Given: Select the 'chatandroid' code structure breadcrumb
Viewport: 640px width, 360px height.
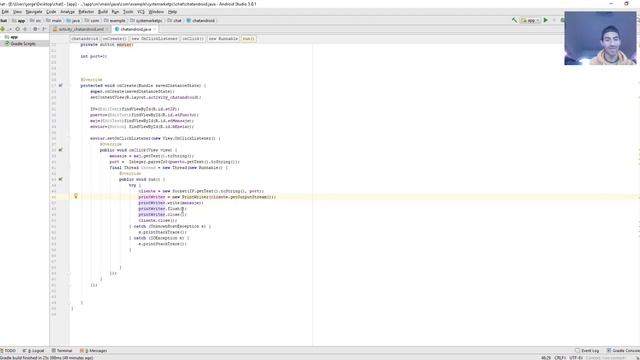Looking at the screenshot, I should pos(84,39).
